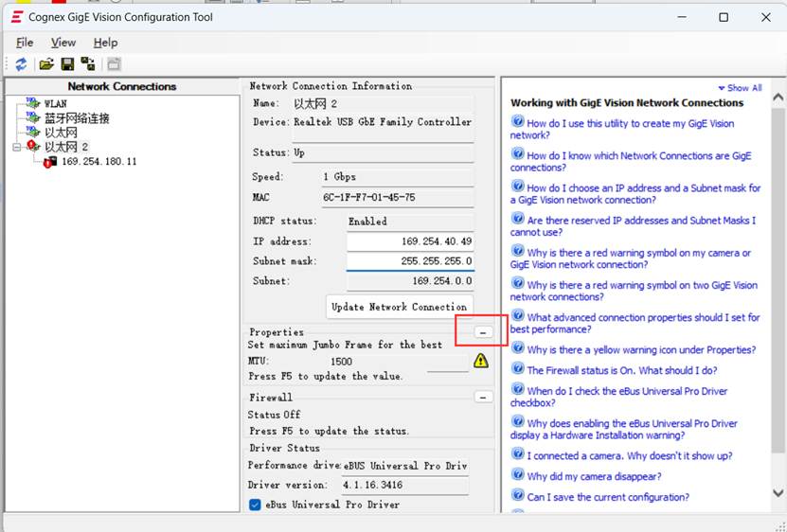787x532 pixels.
Task: Click the greyed-out toolbar icon after Save group
Action: coord(114,63)
